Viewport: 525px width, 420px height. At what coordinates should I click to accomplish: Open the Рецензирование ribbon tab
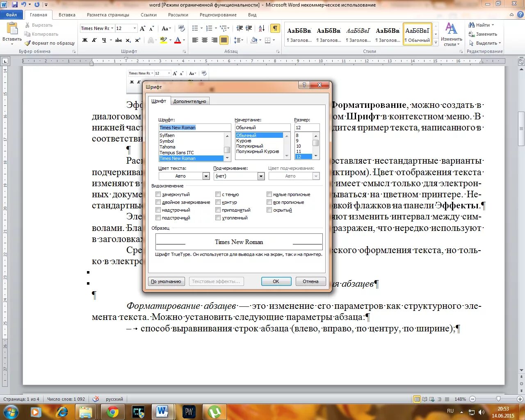(218, 15)
